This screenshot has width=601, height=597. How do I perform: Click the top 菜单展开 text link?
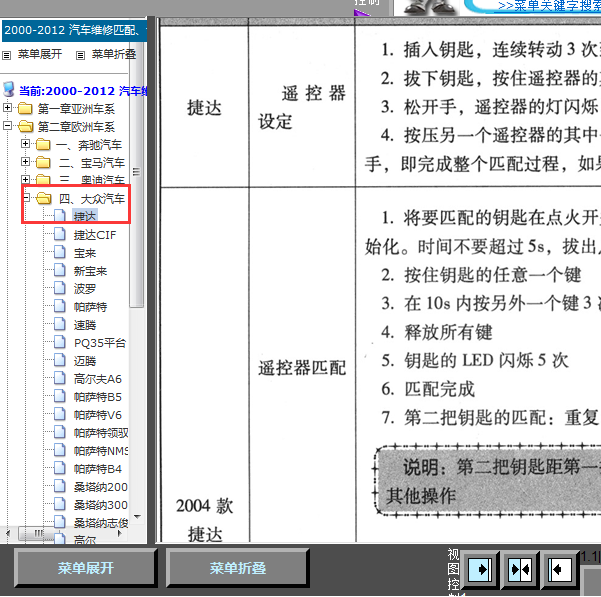coord(40,54)
